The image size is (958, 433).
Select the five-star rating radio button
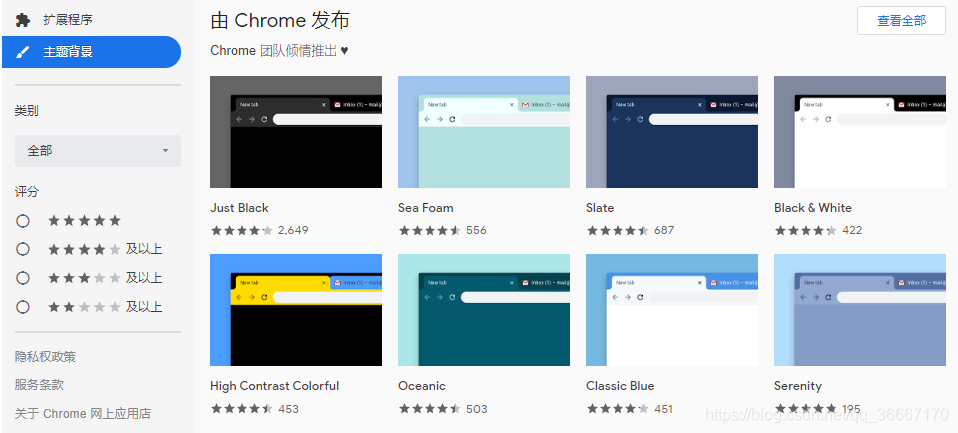click(23, 221)
